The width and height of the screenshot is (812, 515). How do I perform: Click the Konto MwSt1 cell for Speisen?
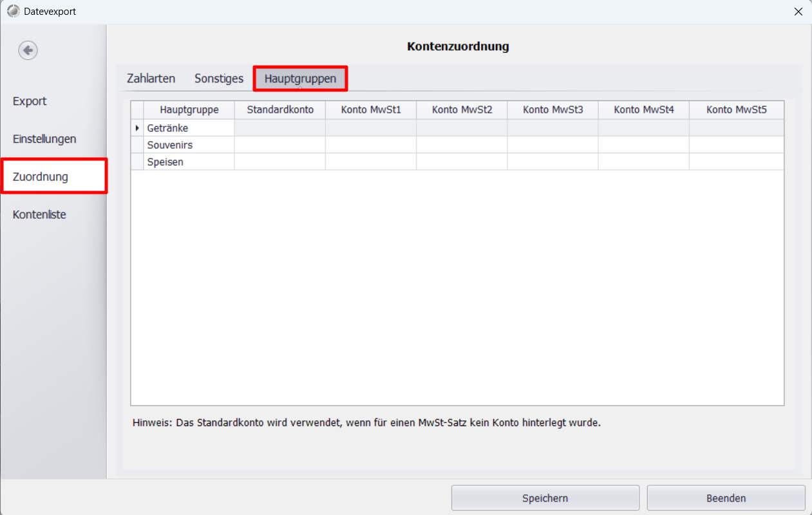[x=371, y=162]
